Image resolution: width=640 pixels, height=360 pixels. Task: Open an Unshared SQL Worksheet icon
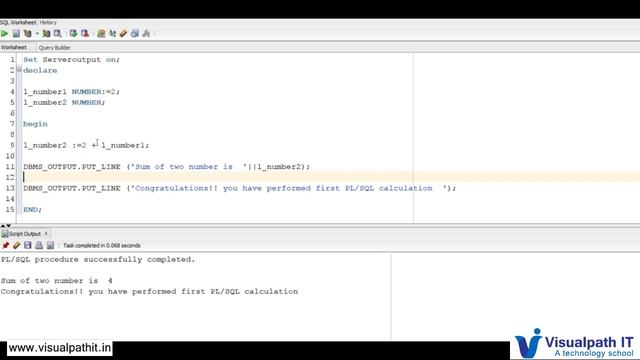coord(101,33)
